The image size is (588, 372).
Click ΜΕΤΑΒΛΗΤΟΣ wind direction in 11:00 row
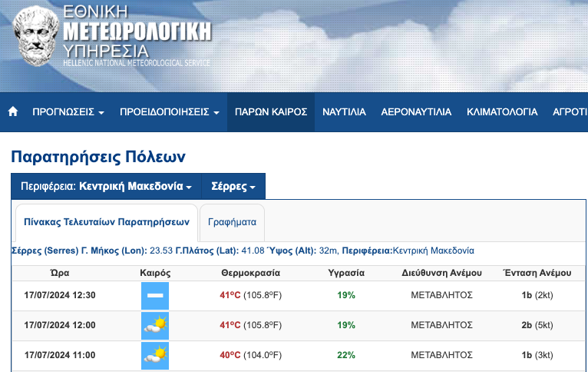[x=441, y=355]
